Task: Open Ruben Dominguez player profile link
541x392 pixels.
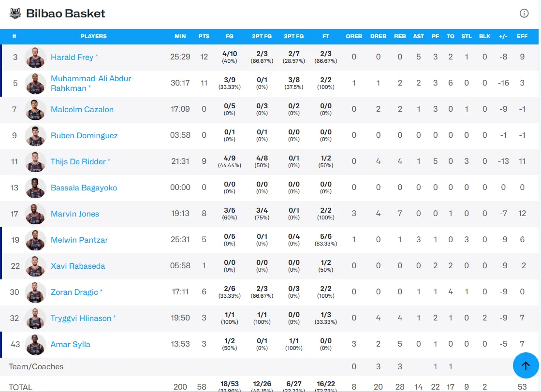Action: [84, 136]
